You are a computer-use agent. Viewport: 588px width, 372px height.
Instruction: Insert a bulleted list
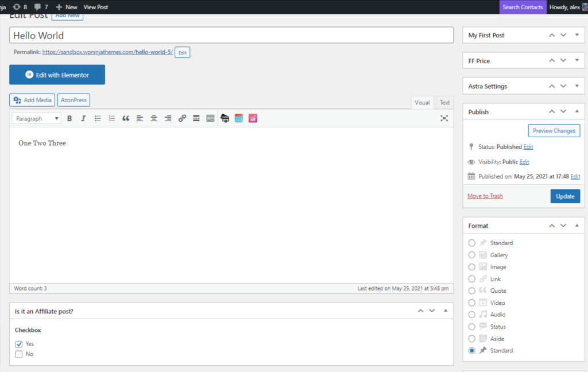point(98,118)
